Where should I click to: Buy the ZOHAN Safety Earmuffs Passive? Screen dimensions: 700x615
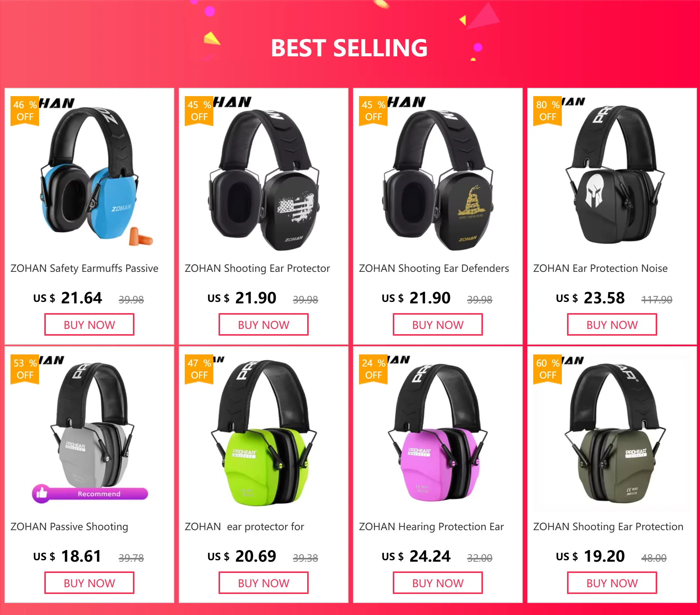click(89, 325)
